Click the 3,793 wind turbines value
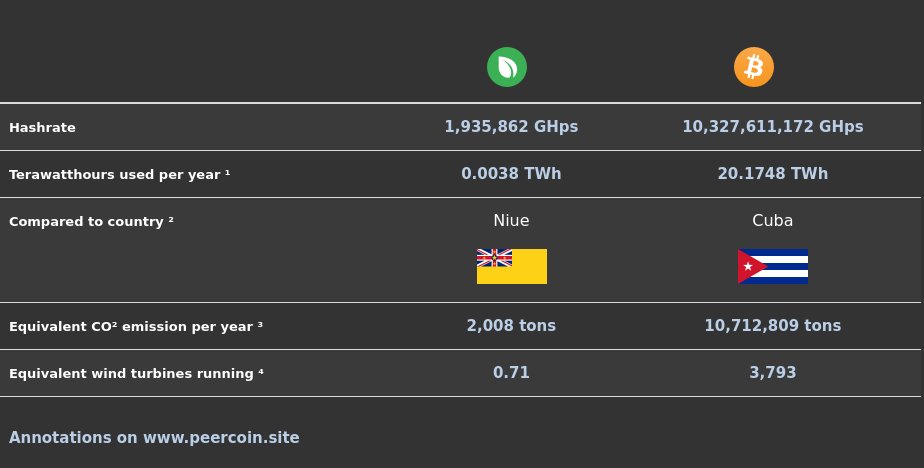The width and height of the screenshot is (924, 468). [773, 373]
